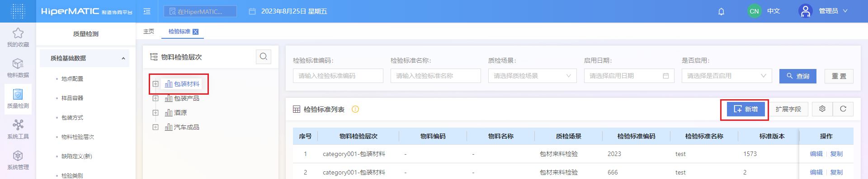Open 物料检验层次 menu item
Image resolution: width=868 pixels, height=179 pixels.
pos(78,137)
